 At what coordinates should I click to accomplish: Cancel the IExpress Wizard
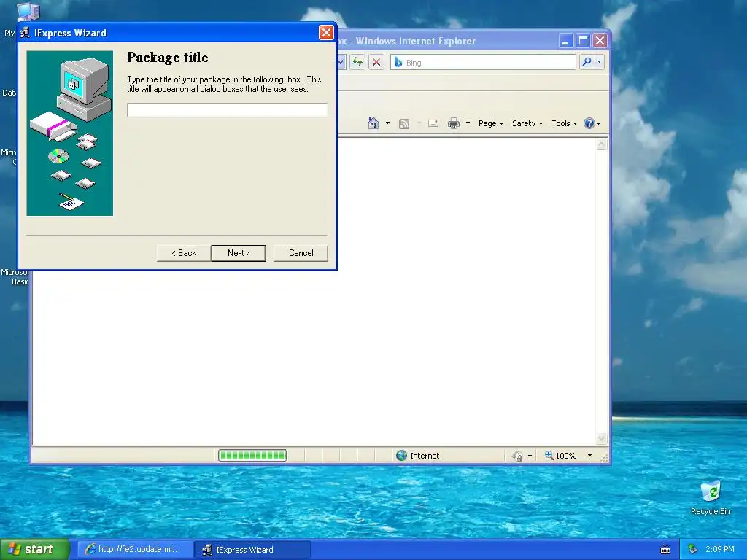301,253
